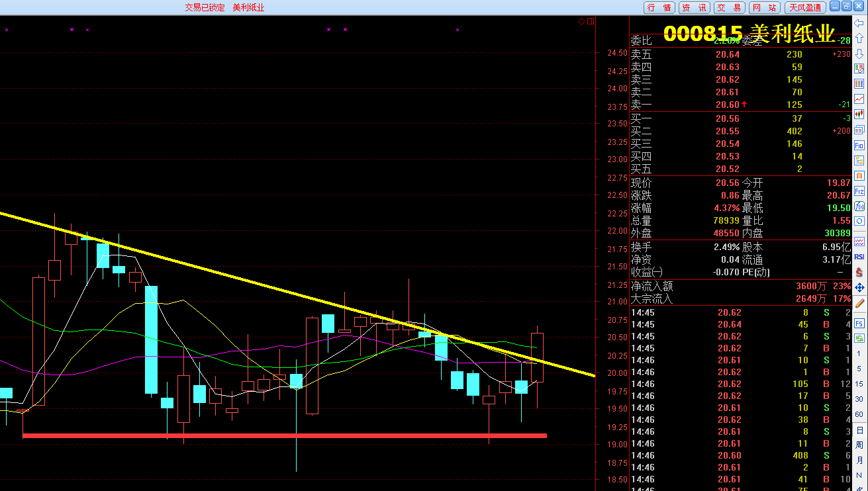
Task: Select the monthly (月) chart period
Action: tap(859, 461)
